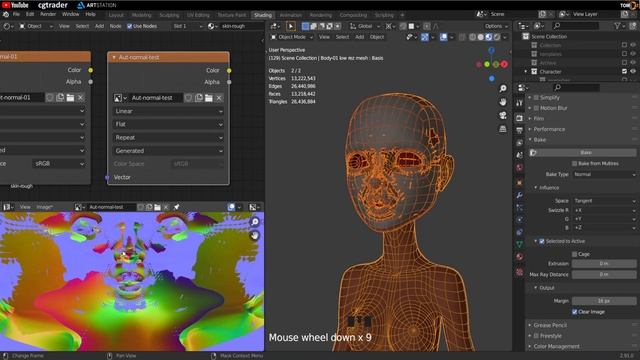
Task: Open the Bake Type Normal dropdown
Action: pos(604,174)
